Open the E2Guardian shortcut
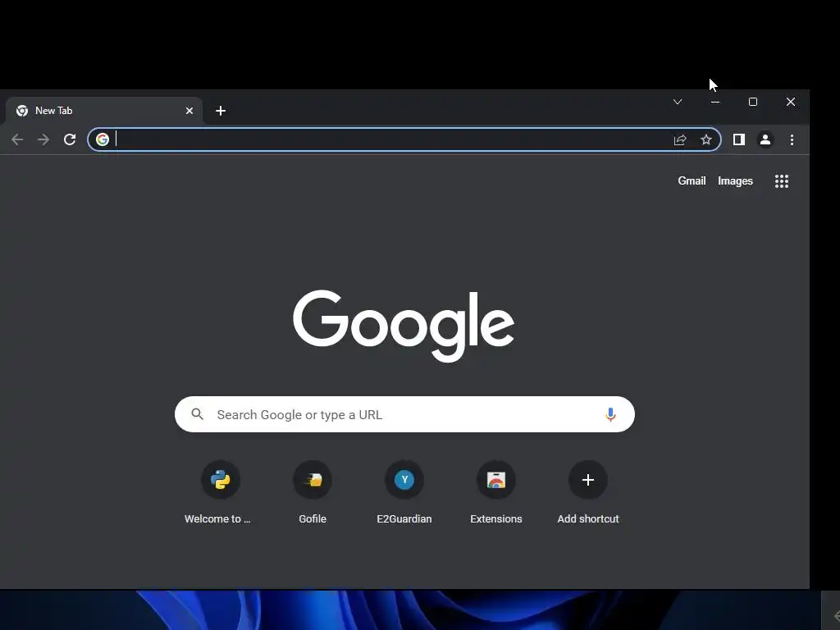The width and height of the screenshot is (840, 630). (404, 493)
